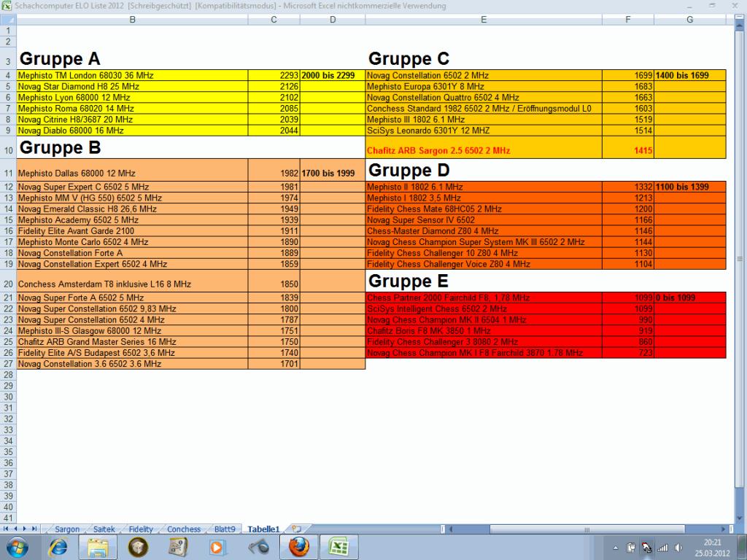The height and width of the screenshot is (560, 747).
Task: Open the clock showing 20:21
Action: point(712,548)
